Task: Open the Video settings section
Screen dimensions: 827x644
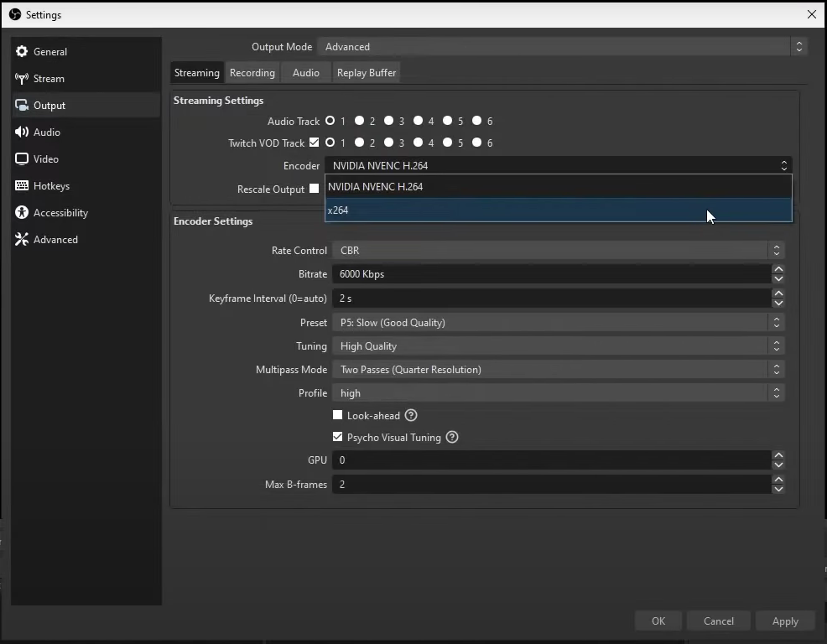Action: [47, 158]
